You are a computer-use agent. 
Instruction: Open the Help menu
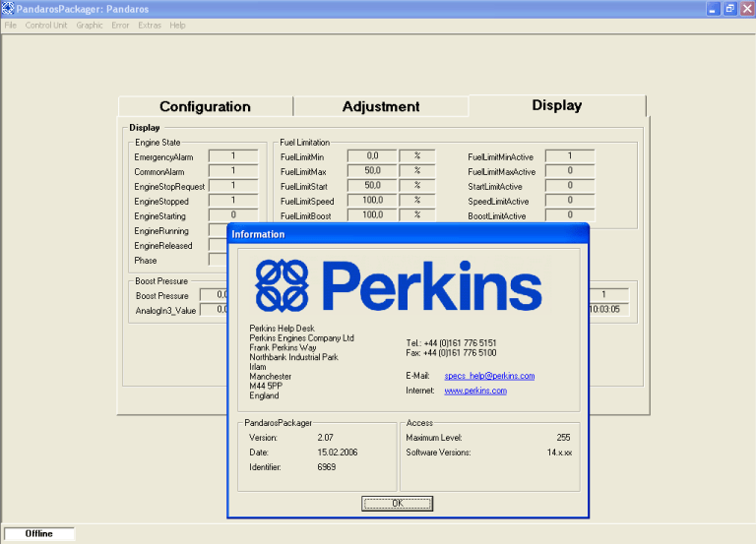(177, 25)
